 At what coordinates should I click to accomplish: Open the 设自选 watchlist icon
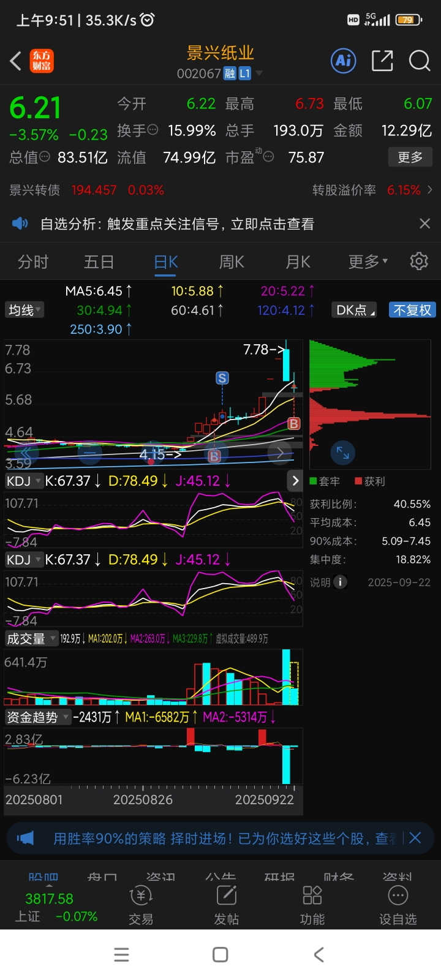[x=398, y=905]
